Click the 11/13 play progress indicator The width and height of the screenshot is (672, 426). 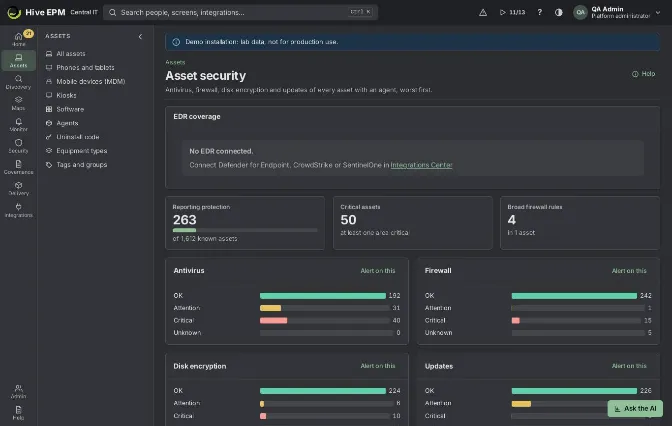pyautogui.click(x=512, y=12)
